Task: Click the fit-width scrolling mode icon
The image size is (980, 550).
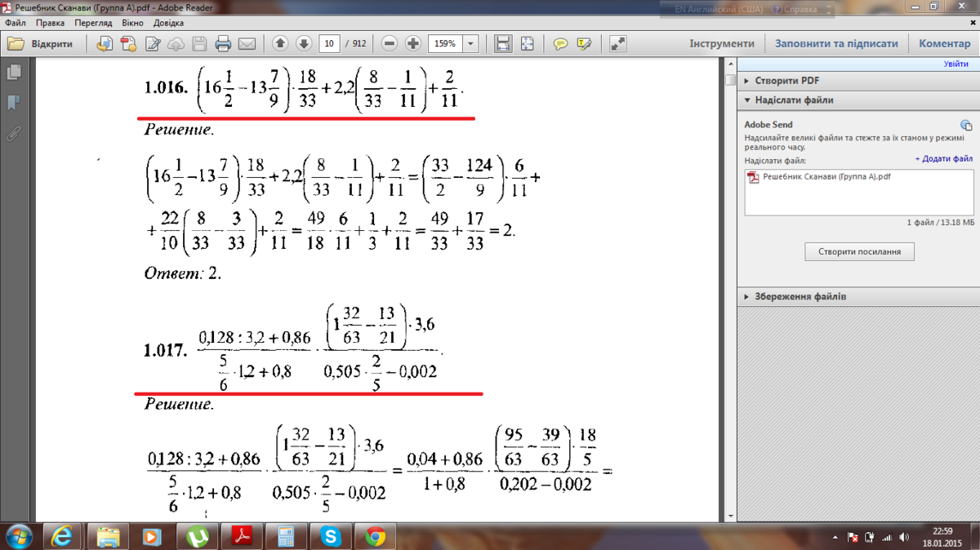Action: coord(503,43)
